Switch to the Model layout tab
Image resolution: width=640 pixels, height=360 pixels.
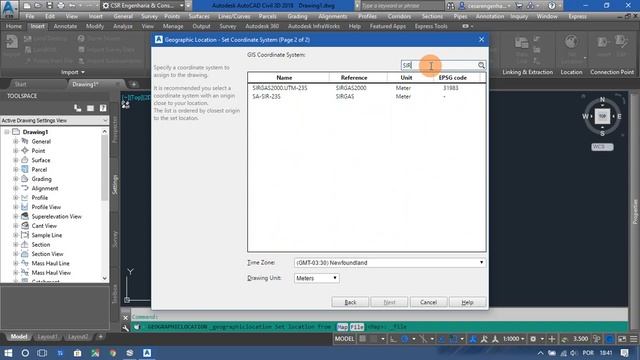point(19,337)
